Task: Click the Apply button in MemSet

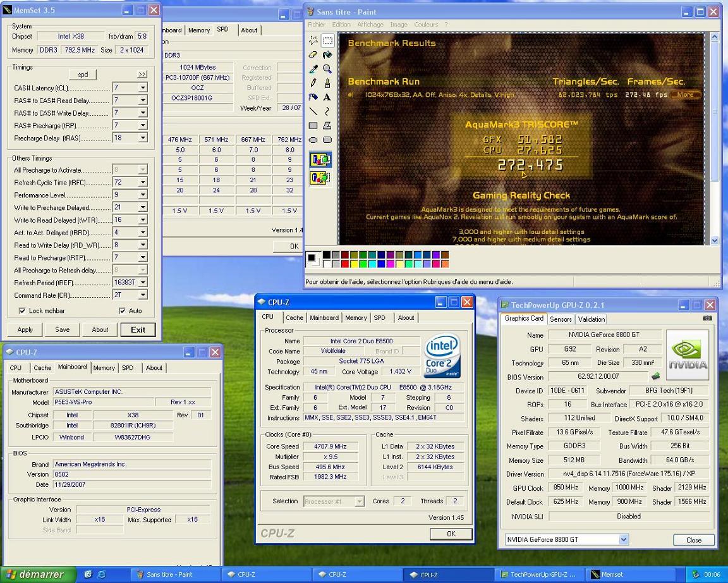Action: (25, 330)
